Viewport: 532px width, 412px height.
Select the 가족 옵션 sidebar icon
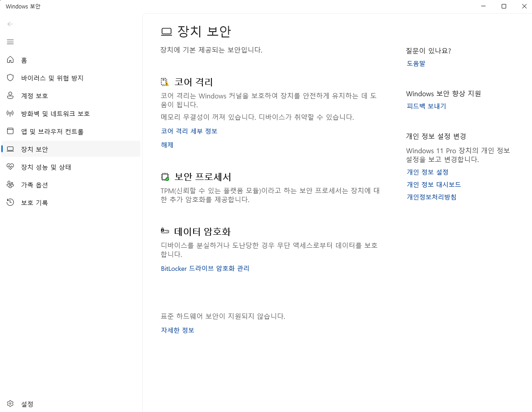(x=10, y=184)
